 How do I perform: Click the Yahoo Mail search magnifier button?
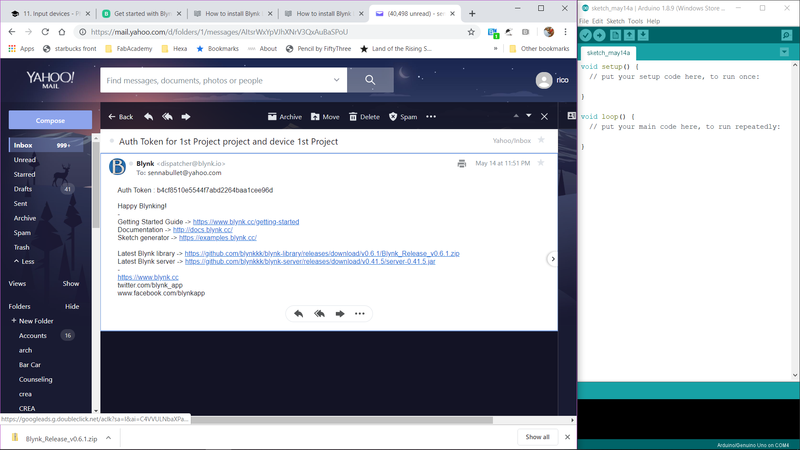[370, 80]
